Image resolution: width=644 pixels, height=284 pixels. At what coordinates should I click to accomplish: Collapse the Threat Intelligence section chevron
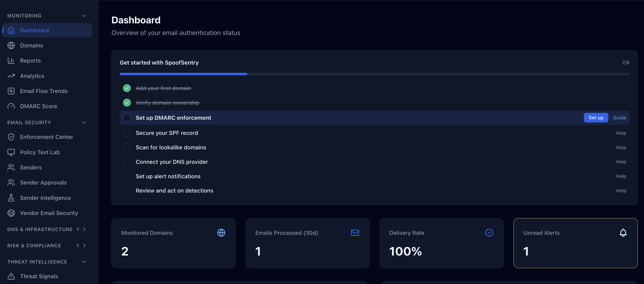point(84,262)
